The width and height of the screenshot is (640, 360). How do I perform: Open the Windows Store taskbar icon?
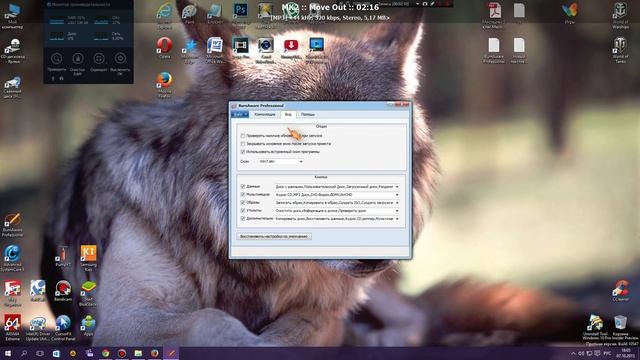(x=56, y=353)
